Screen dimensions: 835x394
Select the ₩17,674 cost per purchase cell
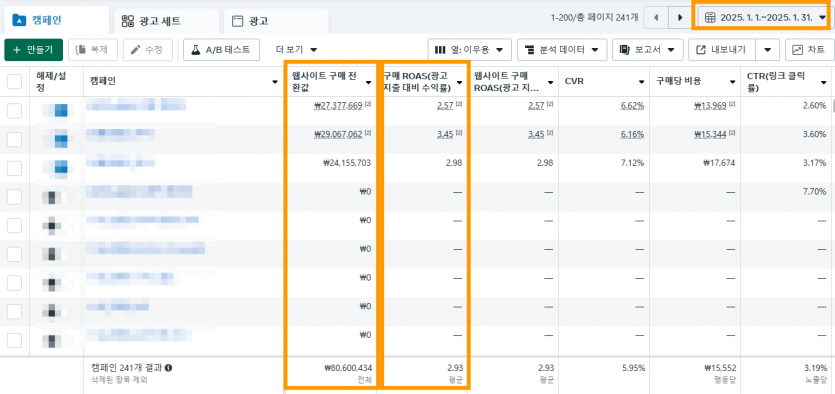click(719, 163)
